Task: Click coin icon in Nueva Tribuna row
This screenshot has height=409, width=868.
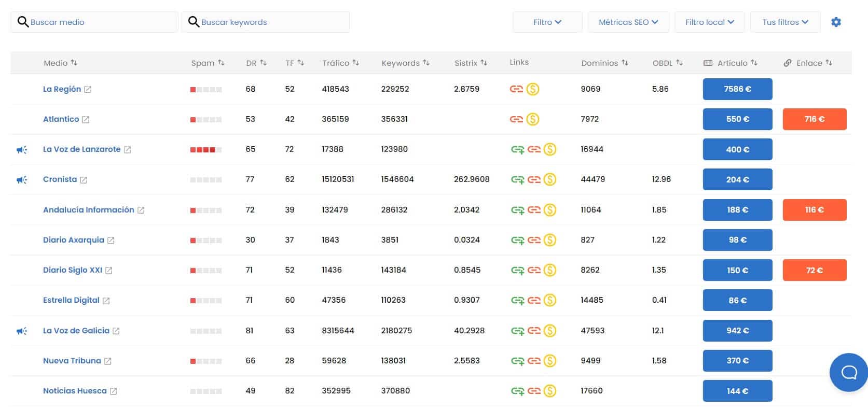Action: pos(550,361)
